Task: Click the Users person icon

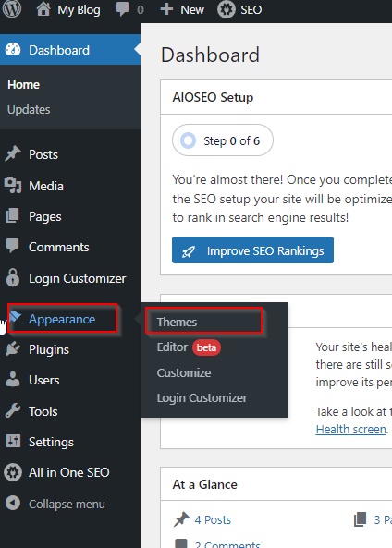Action: (13, 380)
